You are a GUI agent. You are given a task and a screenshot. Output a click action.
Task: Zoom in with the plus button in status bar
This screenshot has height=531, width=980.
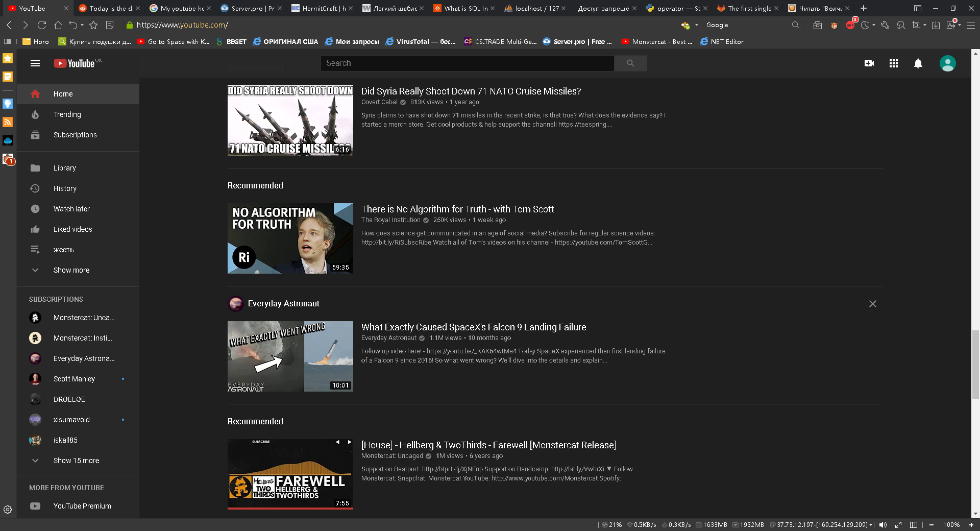(x=971, y=525)
